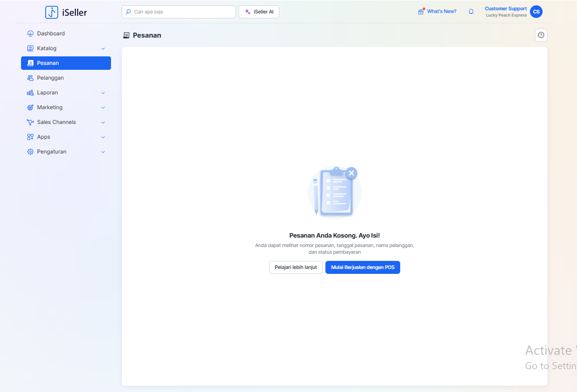Expand the Marketing submenu chevron

click(103, 107)
